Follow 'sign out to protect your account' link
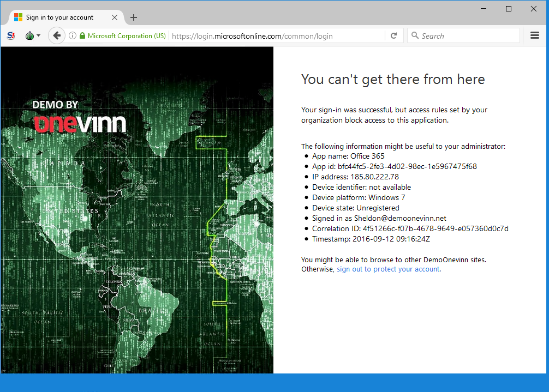The image size is (549, 392). 388,269
